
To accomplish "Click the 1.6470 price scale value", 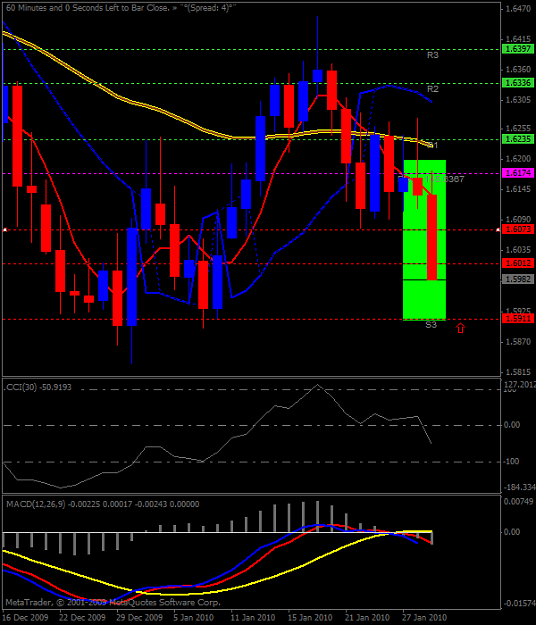I will point(518,8).
